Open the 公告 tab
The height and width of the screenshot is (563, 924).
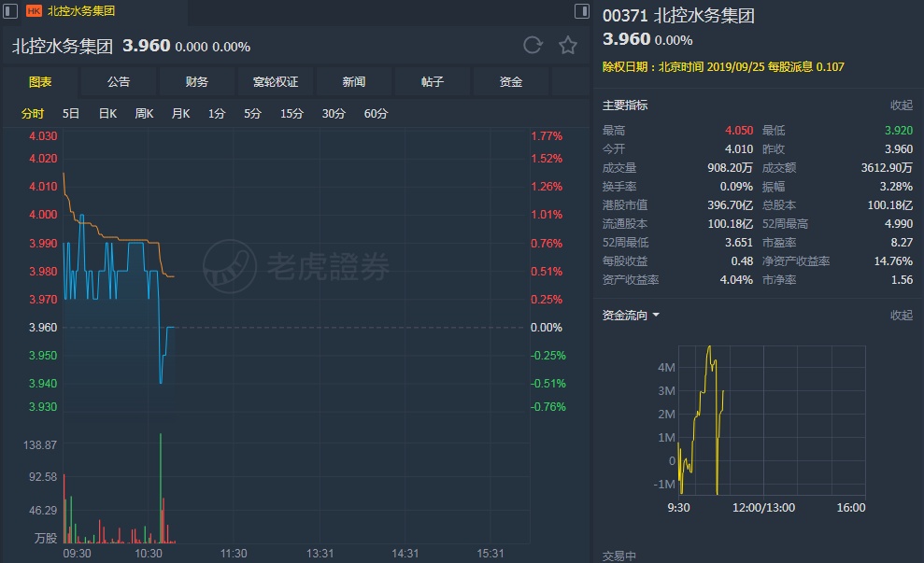coord(119,82)
